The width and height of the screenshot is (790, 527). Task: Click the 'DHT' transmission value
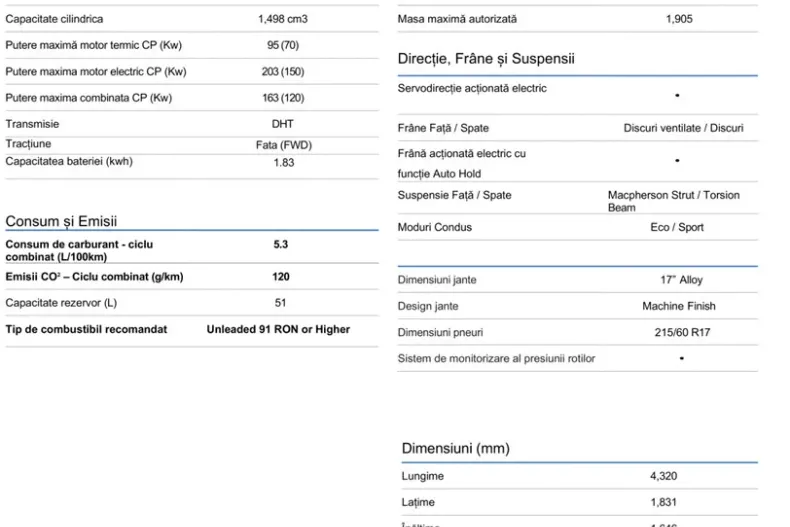(283, 124)
